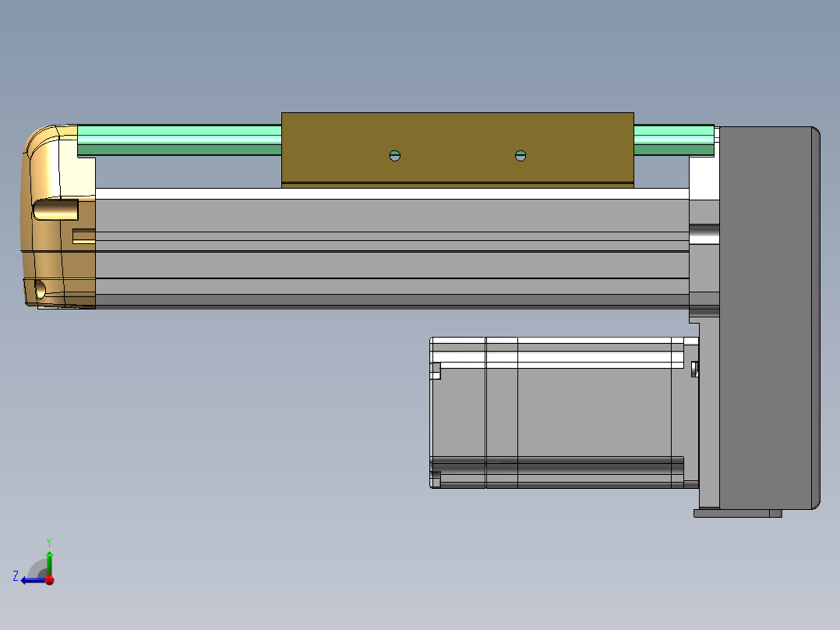Screen dimensions: 840x630
Task: Click the right hole on the carriage block
Action: [521, 155]
